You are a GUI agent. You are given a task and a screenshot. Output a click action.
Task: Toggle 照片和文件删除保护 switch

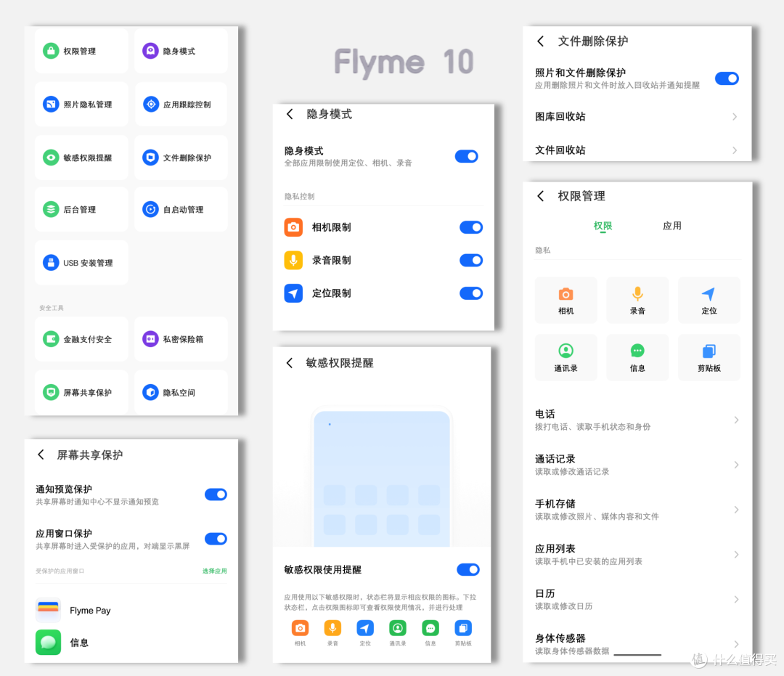(727, 78)
